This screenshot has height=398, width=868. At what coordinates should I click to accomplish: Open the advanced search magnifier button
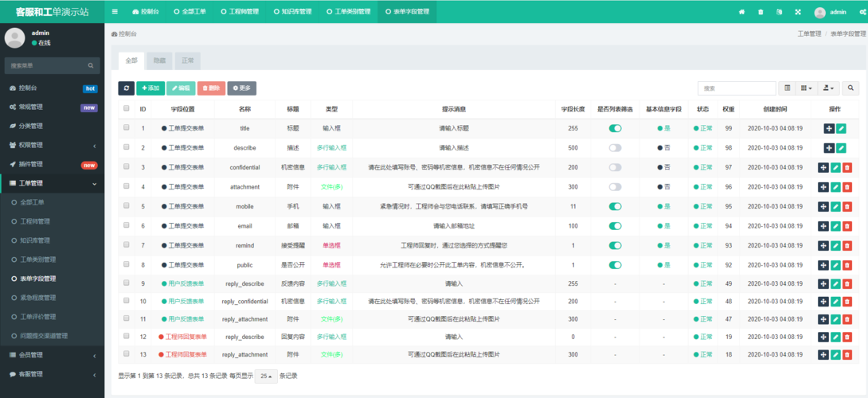(x=850, y=88)
